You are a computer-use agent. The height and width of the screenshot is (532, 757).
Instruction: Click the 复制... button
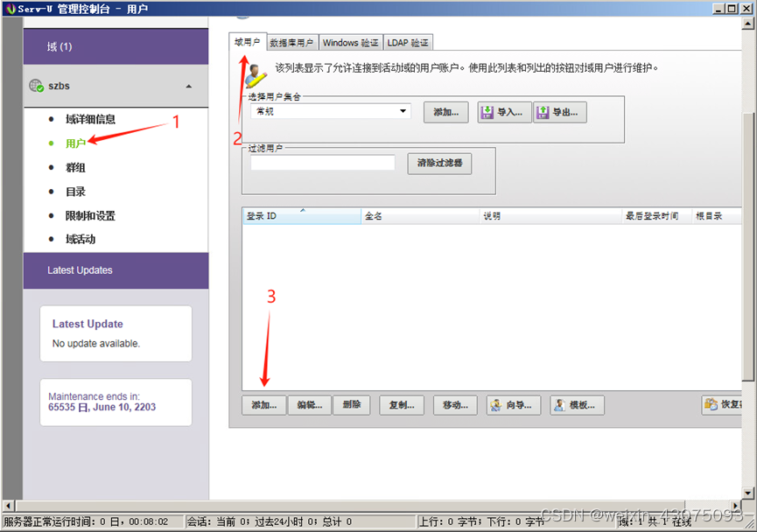click(x=402, y=405)
